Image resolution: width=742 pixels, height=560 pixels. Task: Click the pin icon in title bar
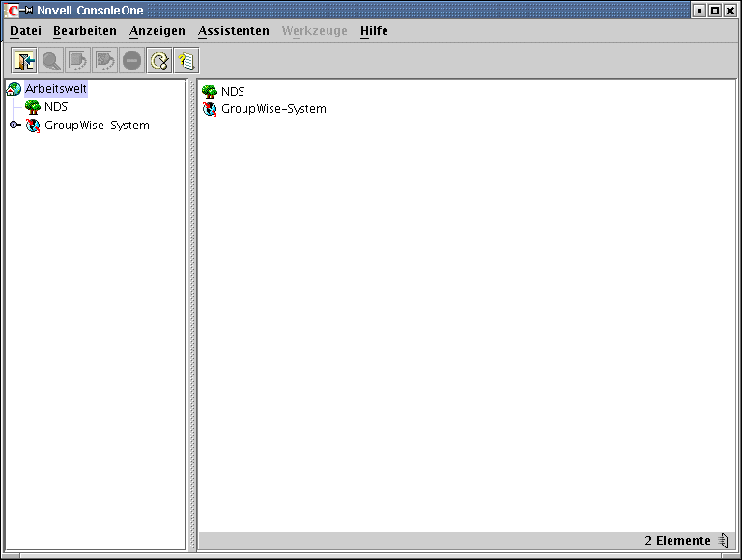(27, 10)
